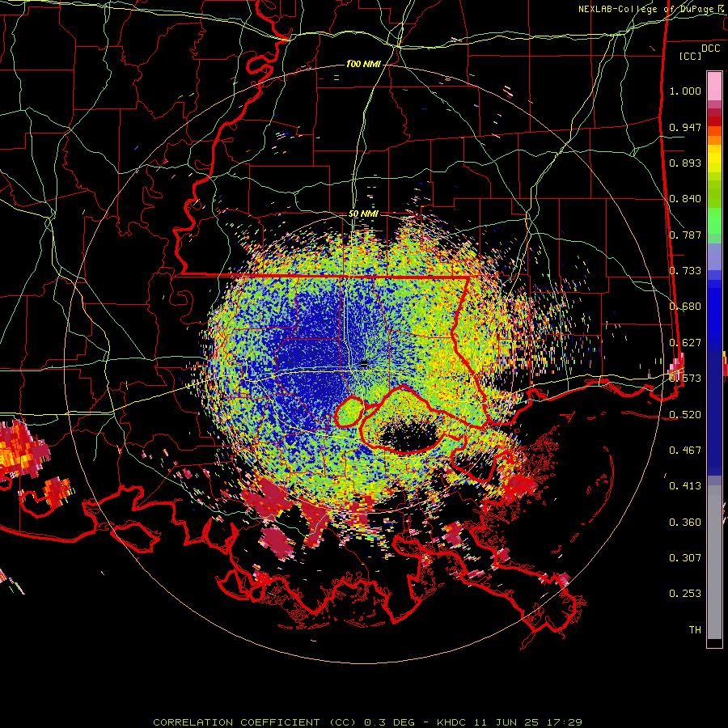The width and height of the screenshot is (728, 728).
Task: Select the 0.893 scale value
Action: click(685, 163)
